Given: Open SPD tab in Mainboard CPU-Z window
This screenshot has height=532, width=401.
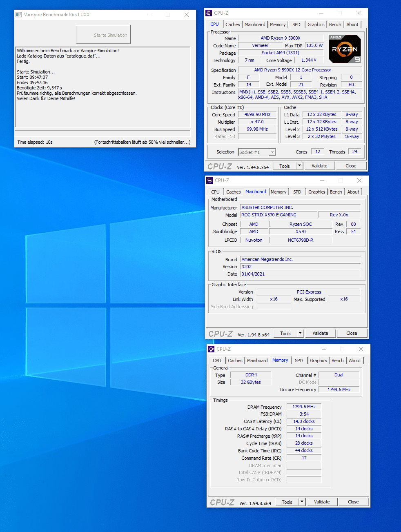Looking at the screenshot, I should coord(297,192).
